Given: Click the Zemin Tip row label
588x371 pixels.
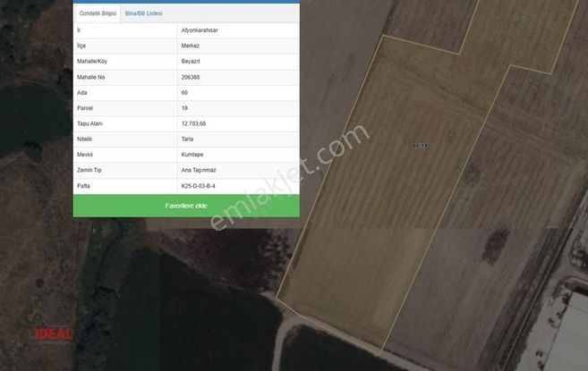Looking at the screenshot, I should (89, 170).
